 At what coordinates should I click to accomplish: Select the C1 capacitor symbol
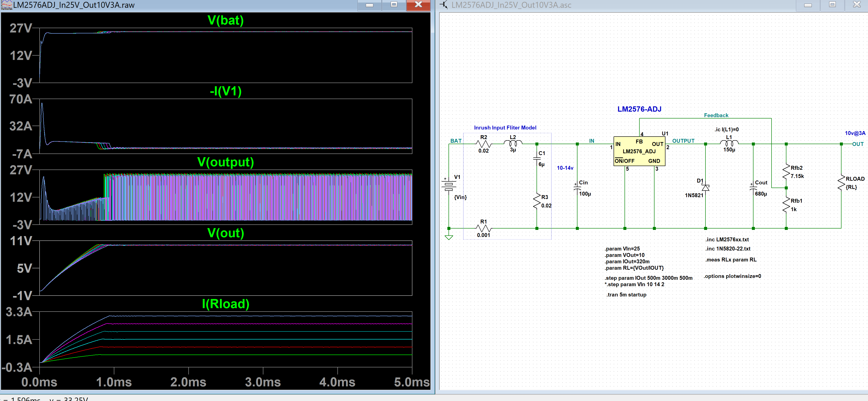537,159
